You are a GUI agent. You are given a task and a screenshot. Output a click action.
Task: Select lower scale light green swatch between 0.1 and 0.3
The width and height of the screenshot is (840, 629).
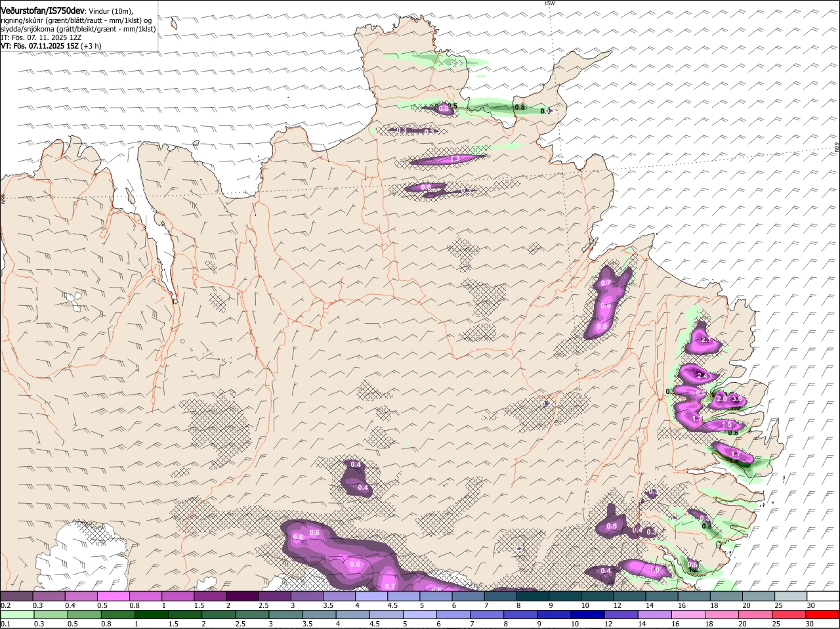point(17,615)
